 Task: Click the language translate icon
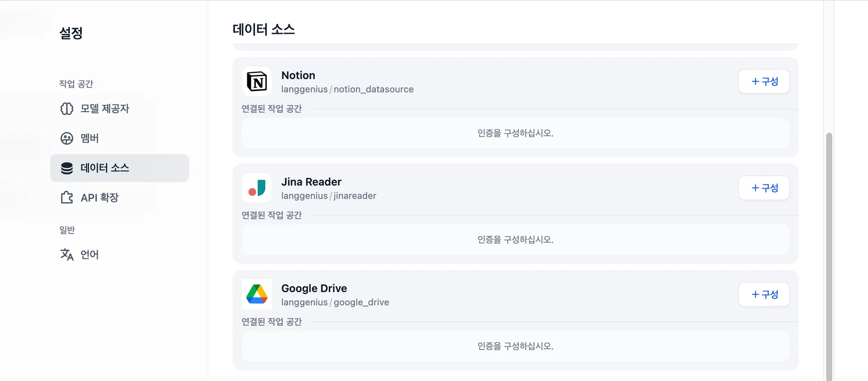tap(67, 255)
